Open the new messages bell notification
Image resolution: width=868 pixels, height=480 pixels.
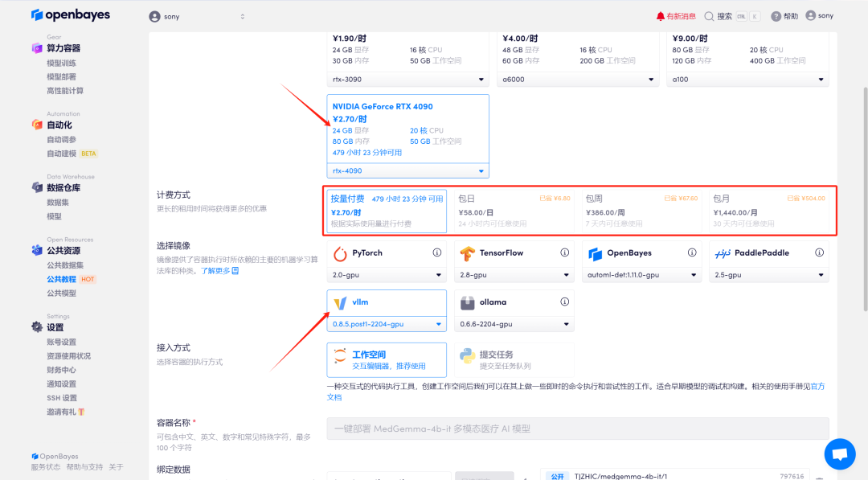660,16
